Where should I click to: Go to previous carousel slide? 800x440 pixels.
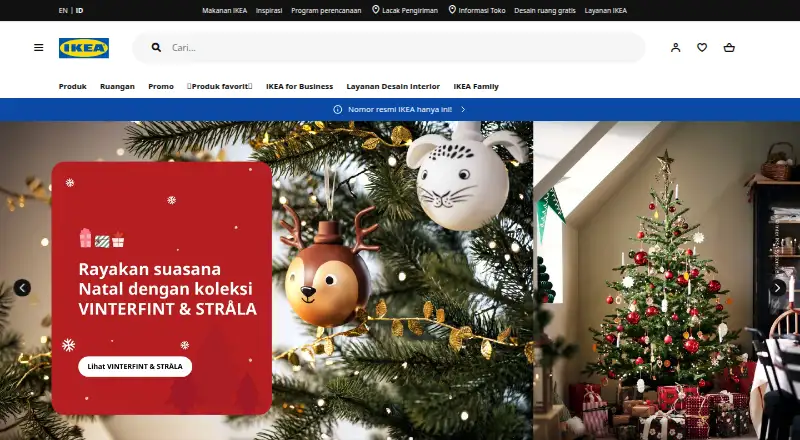[22, 288]
